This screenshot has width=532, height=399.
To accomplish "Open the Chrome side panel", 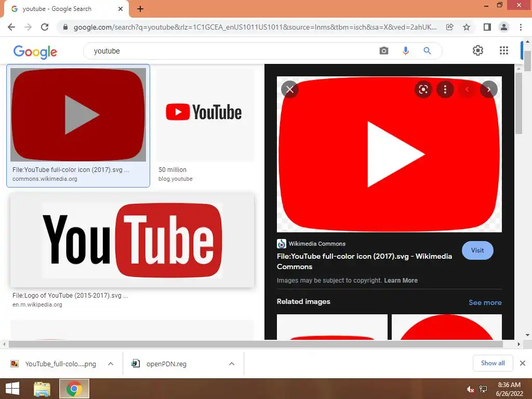I will coord(487,27).
